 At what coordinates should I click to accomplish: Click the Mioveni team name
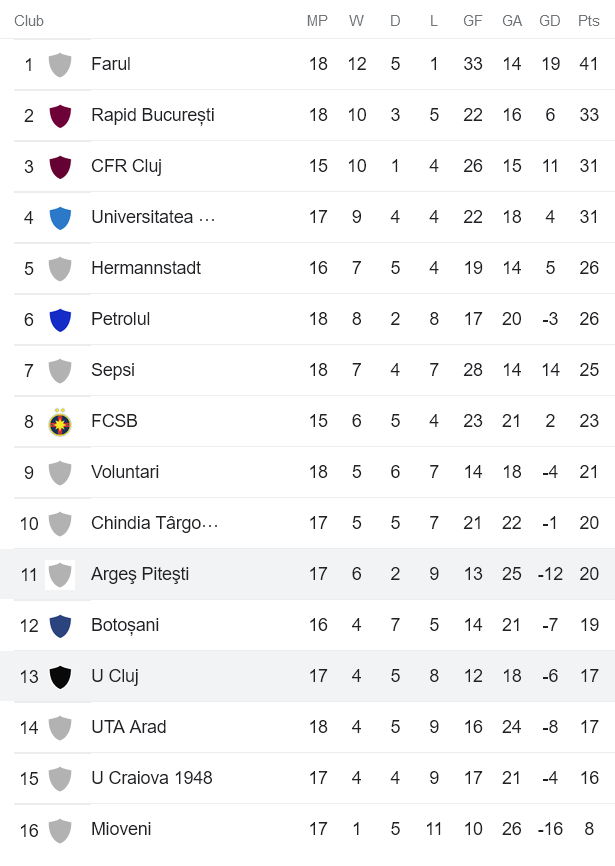(x=121, y=829)
